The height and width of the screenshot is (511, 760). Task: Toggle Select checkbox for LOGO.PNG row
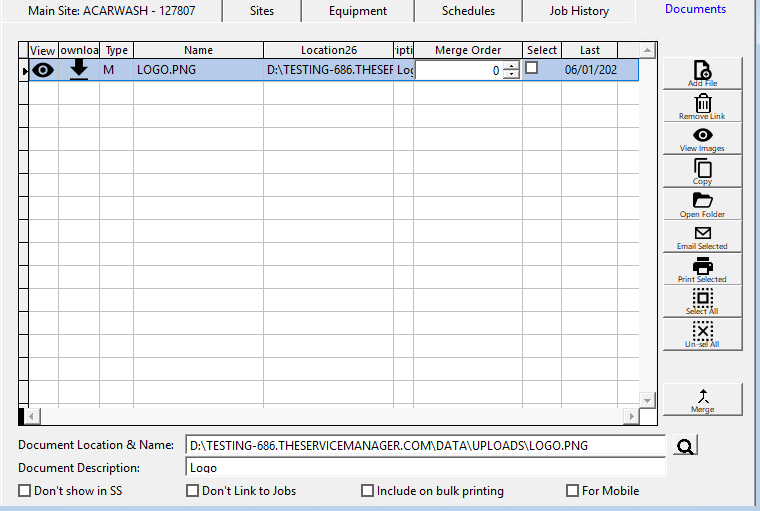click(532, 68)
